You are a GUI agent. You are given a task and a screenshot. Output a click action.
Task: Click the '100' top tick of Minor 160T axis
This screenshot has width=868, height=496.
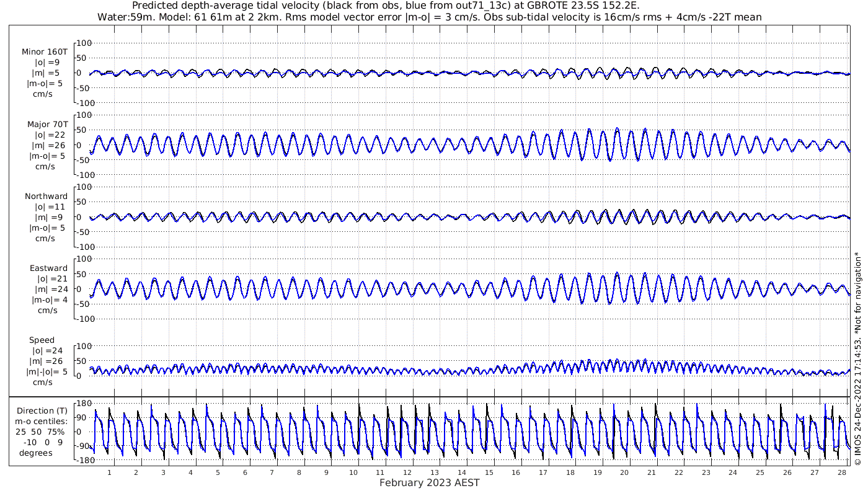[x=84, y=43]
